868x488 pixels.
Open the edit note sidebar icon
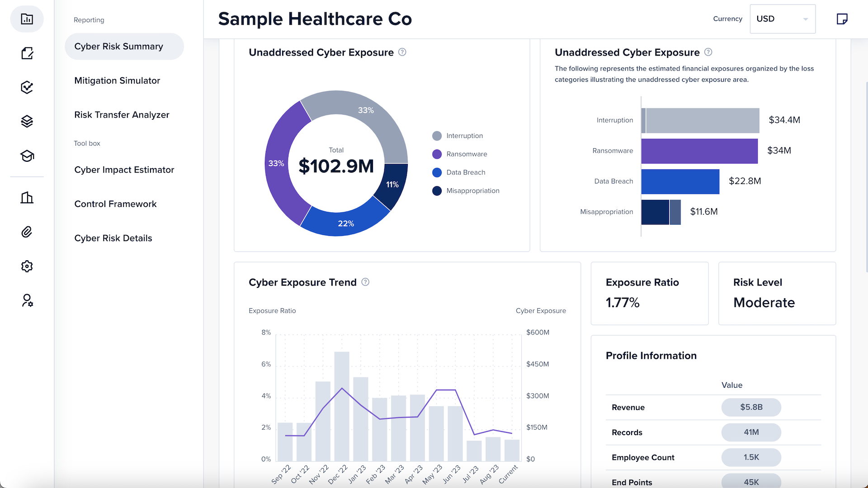click(x=27, y=53)
